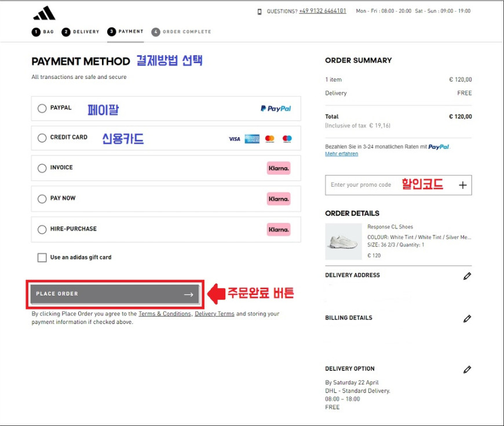Click the SIZE: 36 2/3 / Quantity: 1 text

[x=396, y=245]
